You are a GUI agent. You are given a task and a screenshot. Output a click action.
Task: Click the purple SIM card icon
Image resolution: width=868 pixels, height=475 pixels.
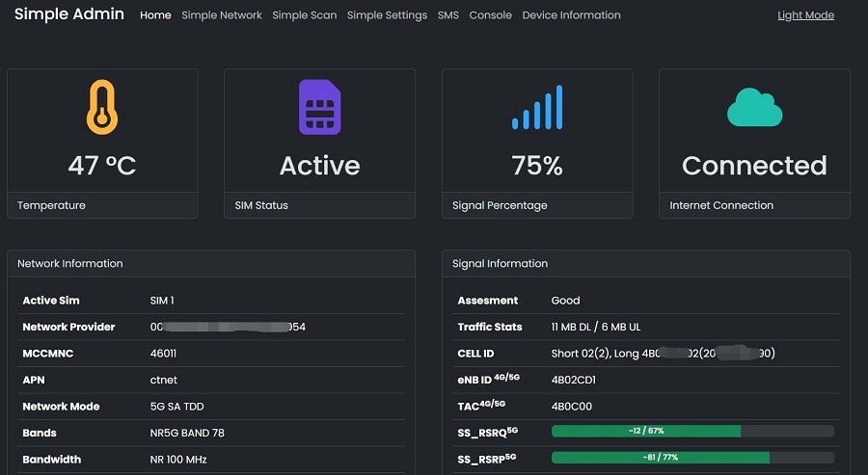click(x=319, y=107)
